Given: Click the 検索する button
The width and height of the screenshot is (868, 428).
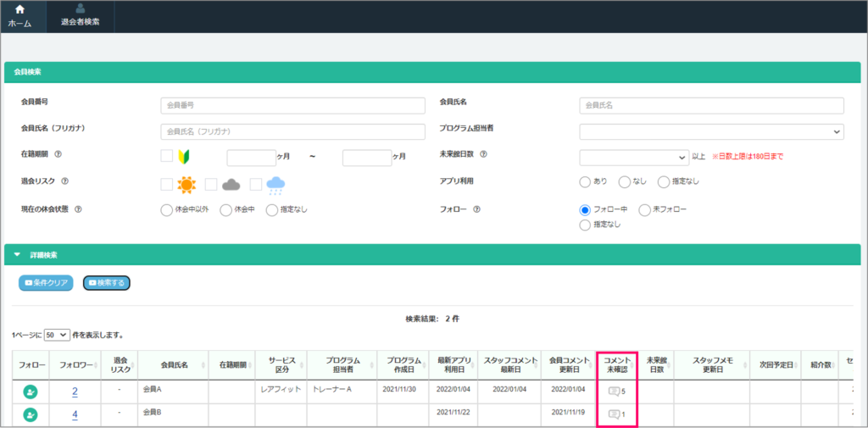Looking at the screenshot, I should (106, 282).
